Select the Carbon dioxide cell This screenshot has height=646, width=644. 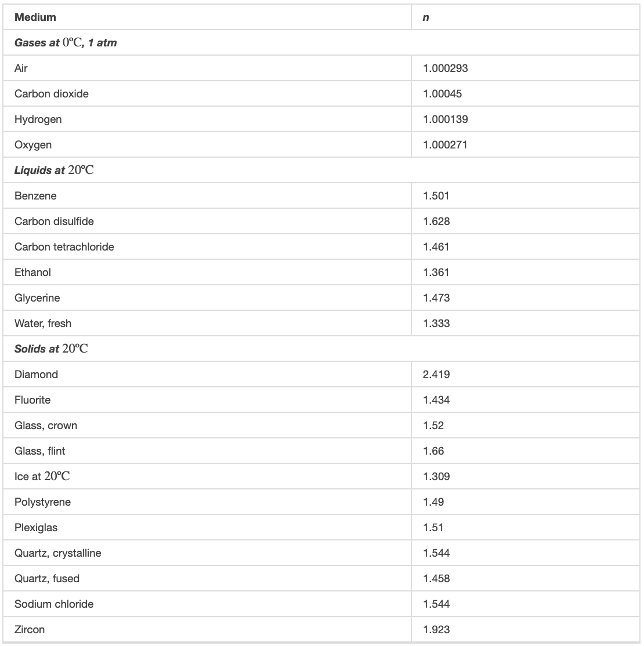[x=52, y=94]
